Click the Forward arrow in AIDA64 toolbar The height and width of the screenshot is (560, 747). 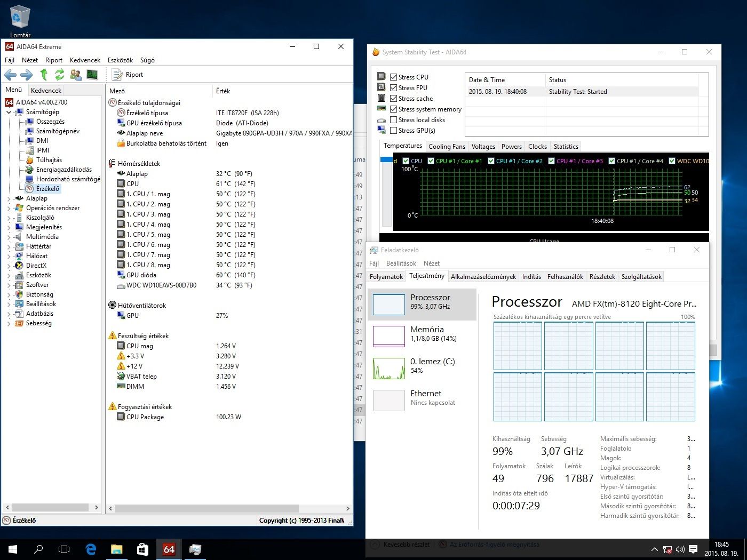pyautogui.click(x=27, y=75)
